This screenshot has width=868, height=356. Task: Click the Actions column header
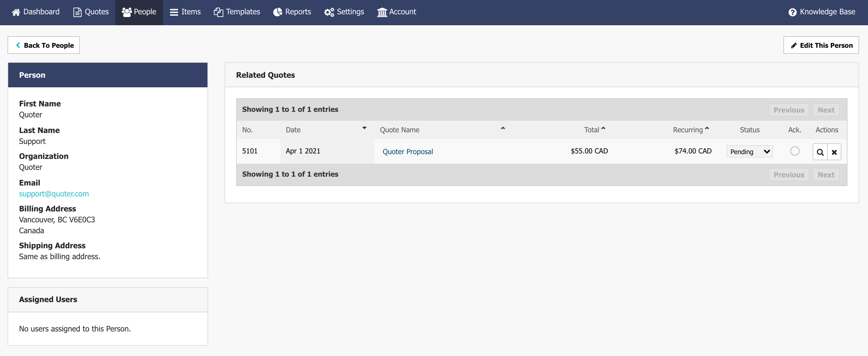[x=827, y=130]
